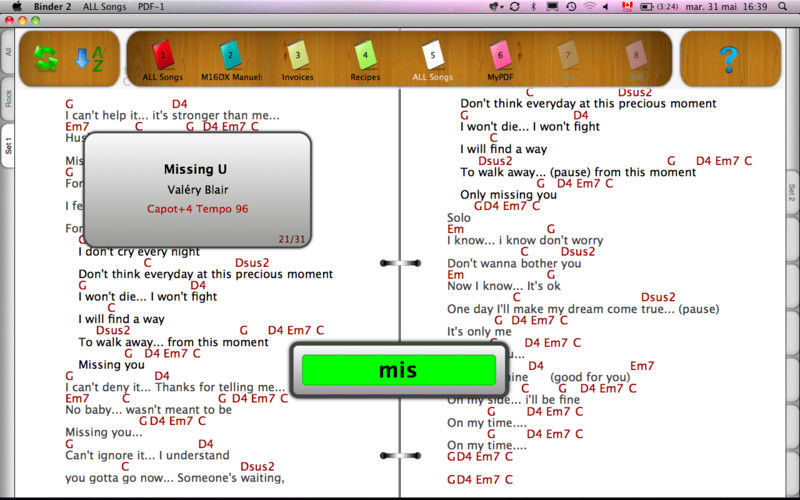Image resolution: width=800 pixels, height=500 pixels.
Task: Open the Binder 2 application menu
Action: [x=50, y=6]
